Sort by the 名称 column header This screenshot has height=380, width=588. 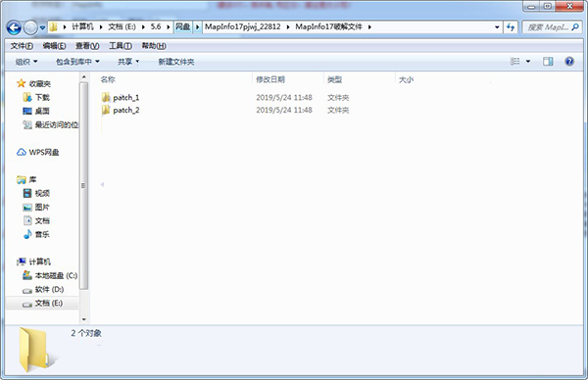tap(108, 79)
